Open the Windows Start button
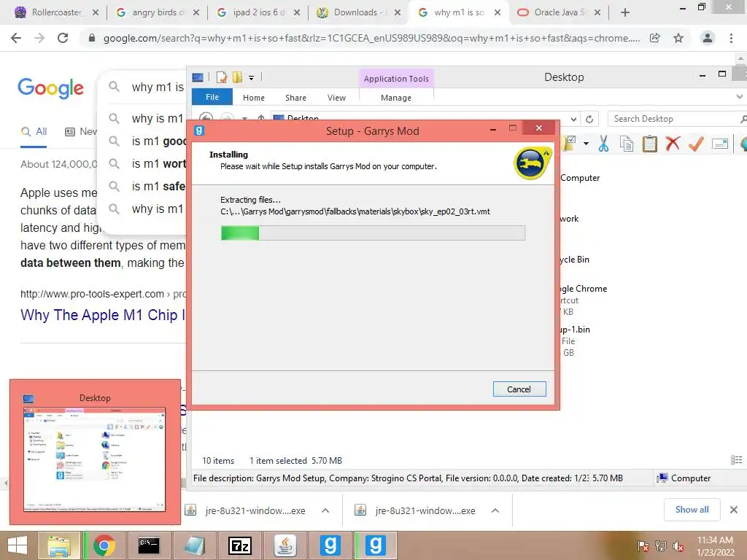Image resolution: width=747 pixels, height=560 pixels. tap(18, 545)
